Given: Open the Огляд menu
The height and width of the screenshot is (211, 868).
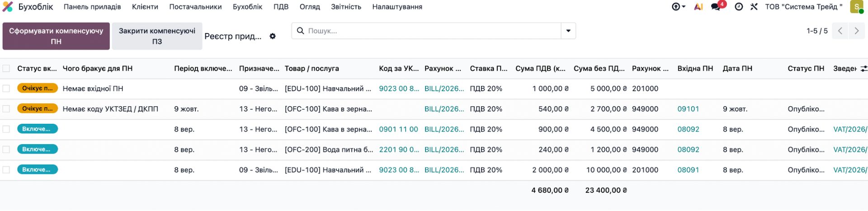Looking at the screenshot, I should point(310,7).
